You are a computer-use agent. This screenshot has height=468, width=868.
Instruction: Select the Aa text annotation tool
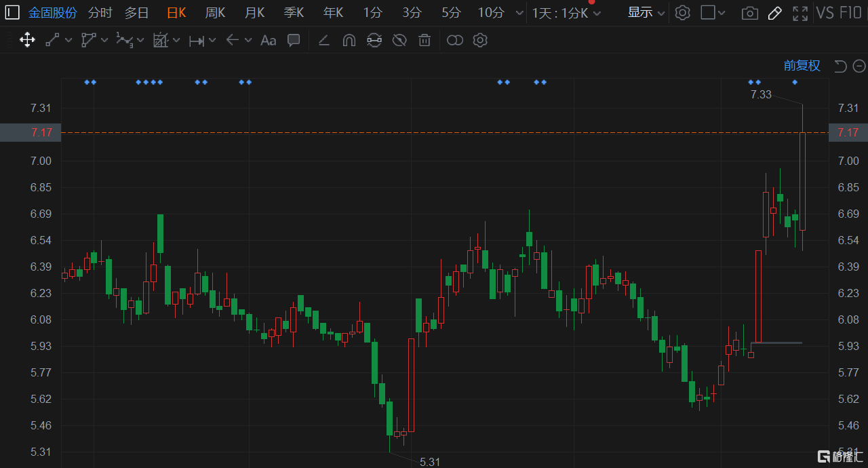[269, 41]
